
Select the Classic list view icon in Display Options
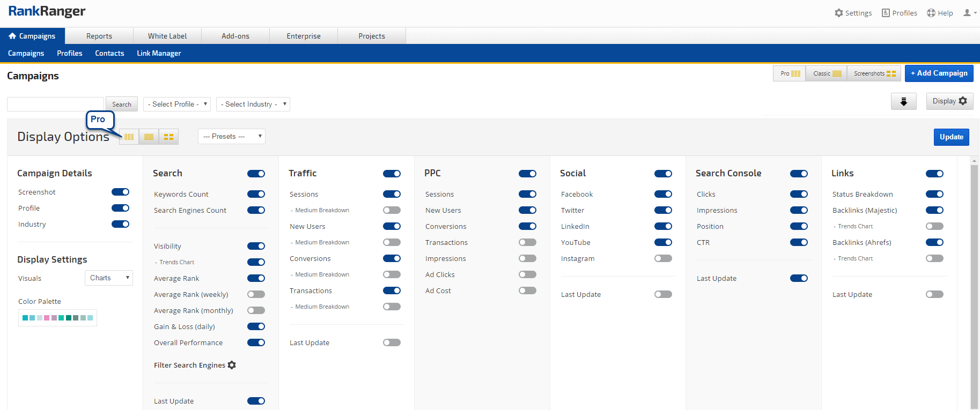149,137
